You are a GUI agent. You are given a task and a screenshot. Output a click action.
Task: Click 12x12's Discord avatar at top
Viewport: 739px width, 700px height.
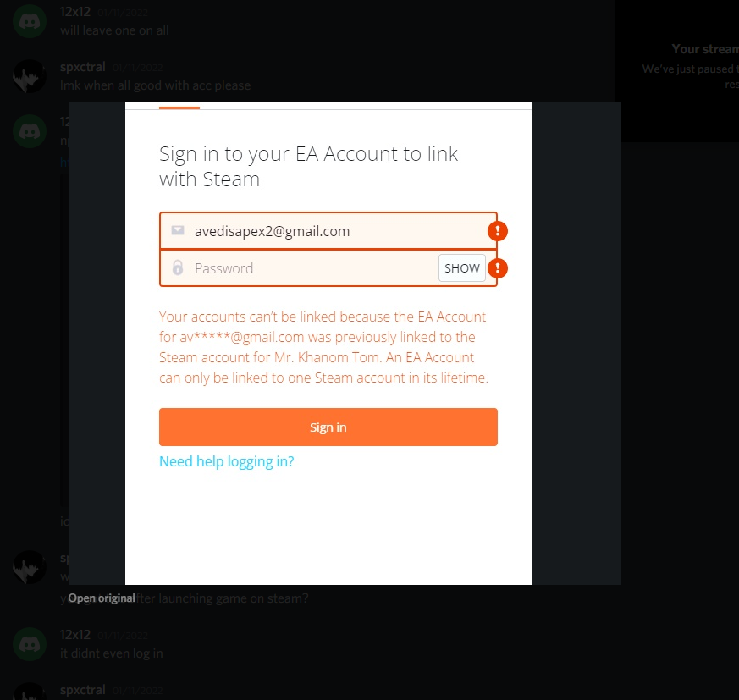(30, 21)
